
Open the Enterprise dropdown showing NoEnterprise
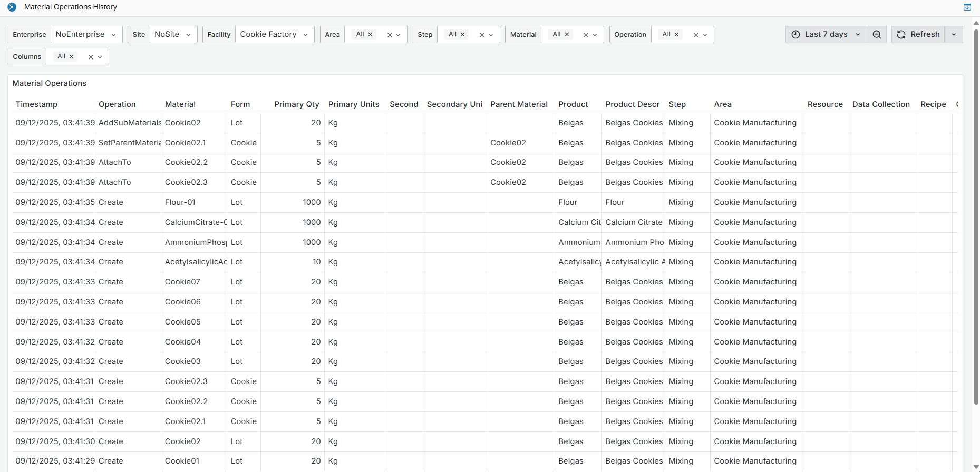click(x=86, y=34)
